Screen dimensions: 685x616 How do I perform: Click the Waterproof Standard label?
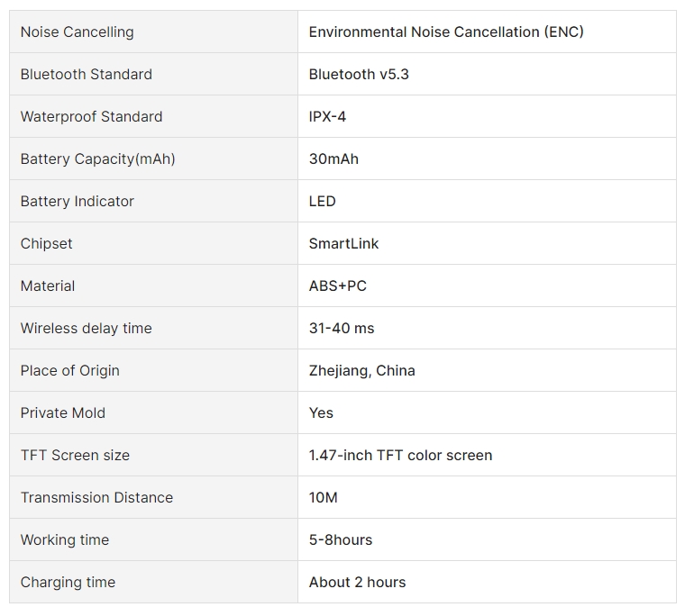(x=91, y=116)
